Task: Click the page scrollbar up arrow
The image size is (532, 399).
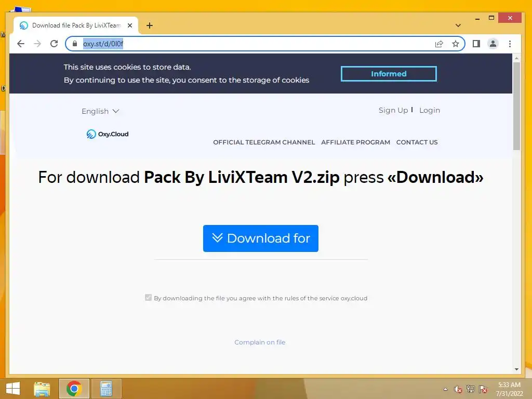Action: pos(516,58)
